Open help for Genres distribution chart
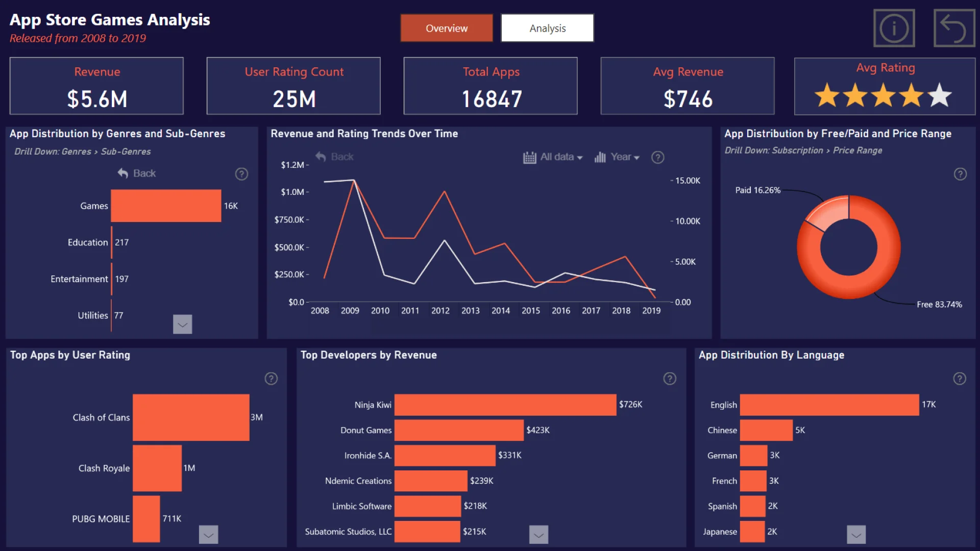Image resolution: width=980 pixels, height=551 pixels. click(241, 174)
